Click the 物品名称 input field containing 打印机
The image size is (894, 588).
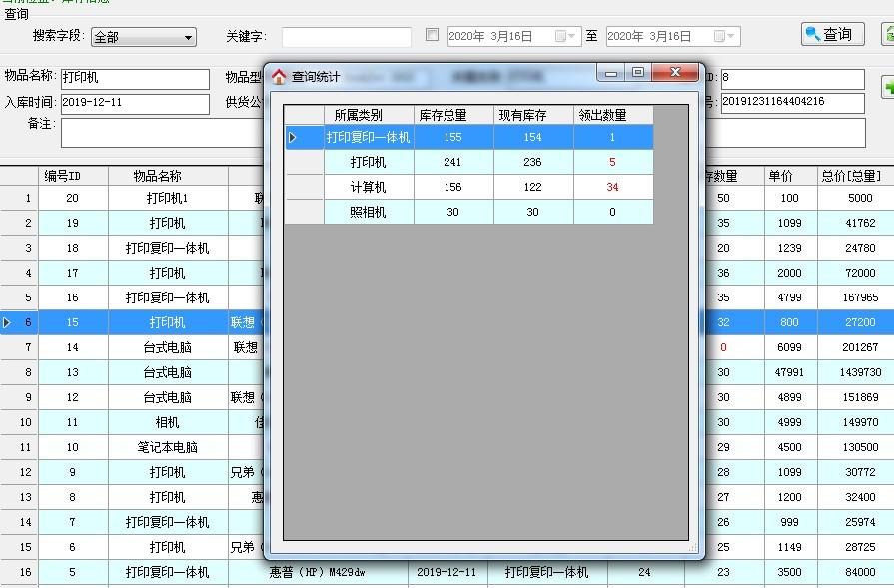(x=135, y=78)
